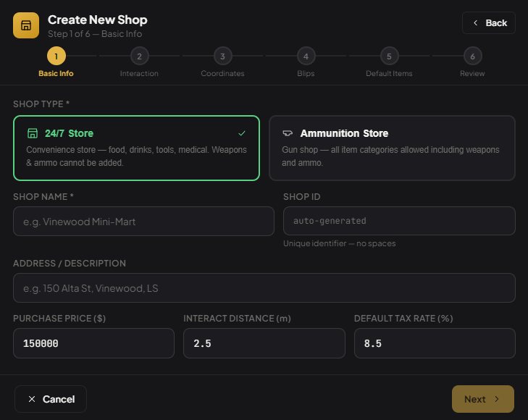
Task: Click the Cancel button
Action: (x=51, y=399)
